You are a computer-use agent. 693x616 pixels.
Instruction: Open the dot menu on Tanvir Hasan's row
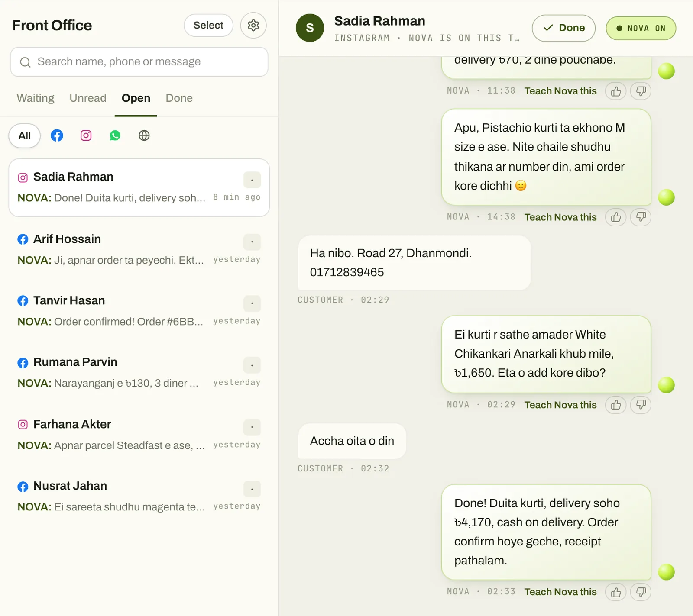252,303
